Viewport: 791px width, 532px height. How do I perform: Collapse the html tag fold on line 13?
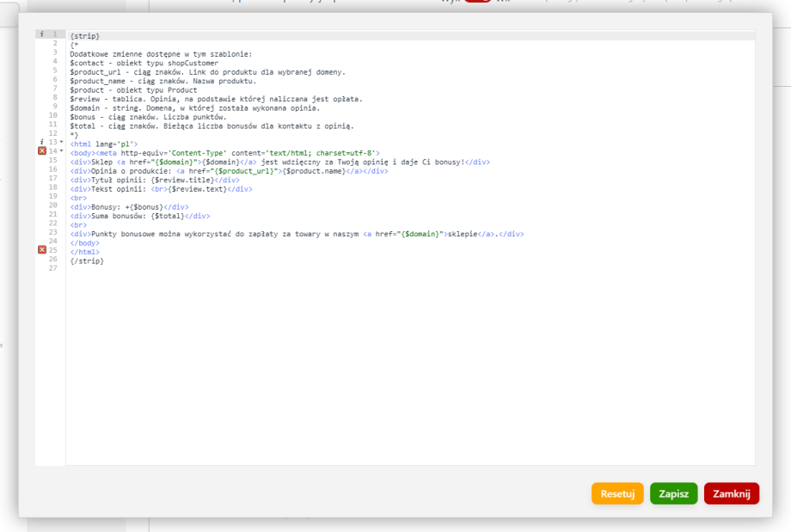pyautogui.click(x=61, y=142)
